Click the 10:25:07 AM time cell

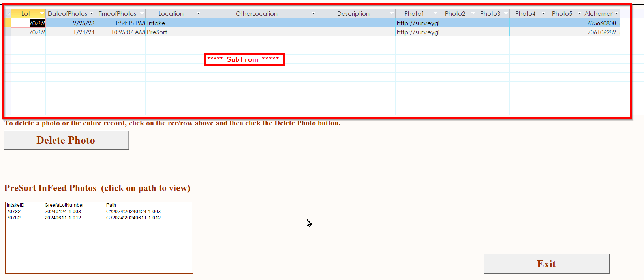click(120, 32)
